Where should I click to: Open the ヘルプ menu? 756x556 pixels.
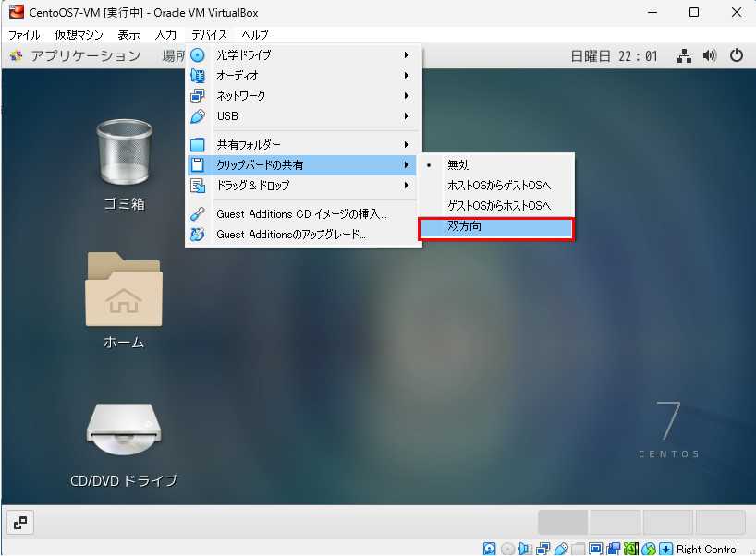pyautogui.click(x=254, y=34)
